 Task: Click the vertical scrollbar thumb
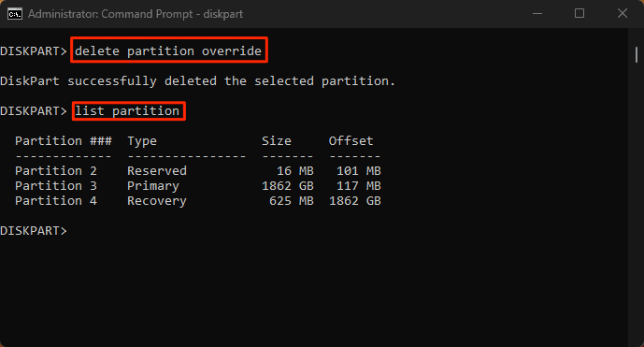click(x=637, y=54)
